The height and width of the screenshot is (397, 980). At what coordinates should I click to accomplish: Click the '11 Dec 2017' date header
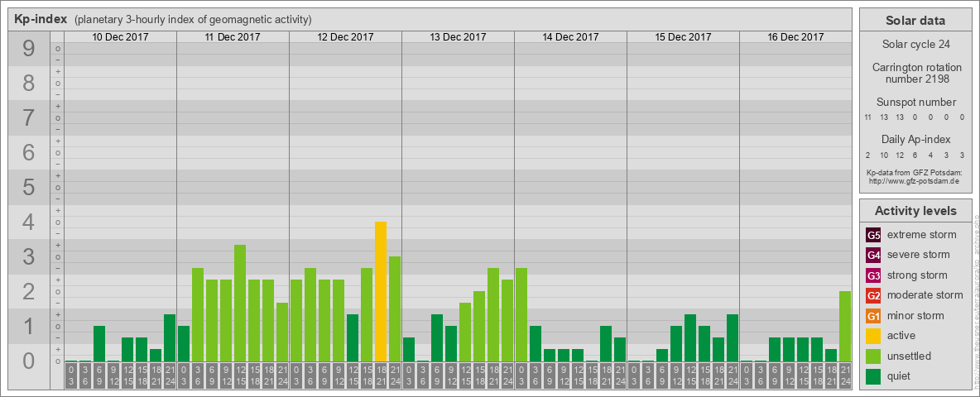pos(233,37)
